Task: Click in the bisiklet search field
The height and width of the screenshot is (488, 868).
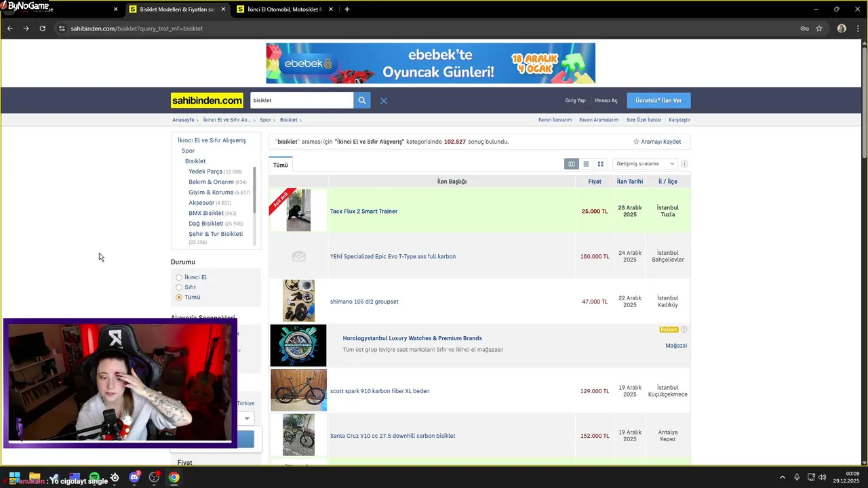Action: (x=302, y=100)
